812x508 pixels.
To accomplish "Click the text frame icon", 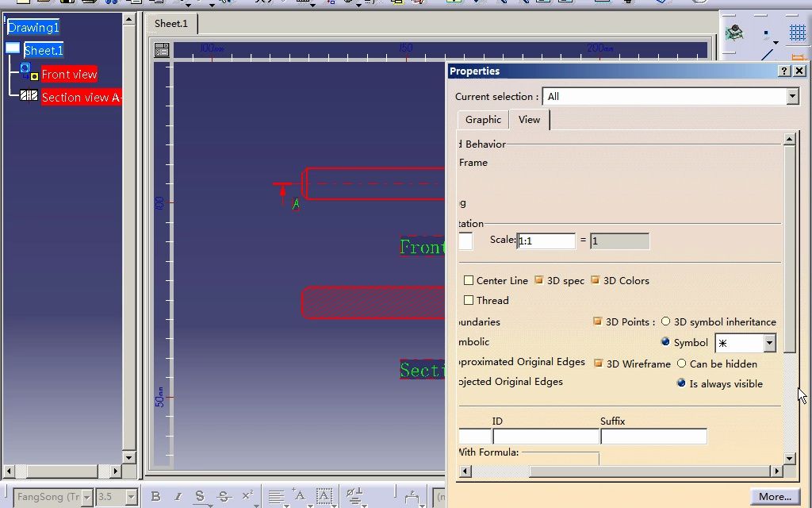I will pyautogui.click(x=324, y=494).
